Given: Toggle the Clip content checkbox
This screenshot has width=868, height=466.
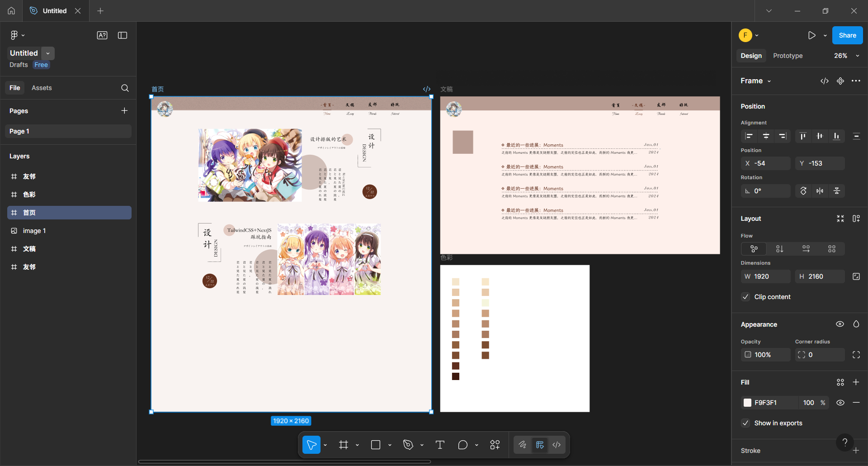Looking at the screenshot, I should [x=746, y=297].
